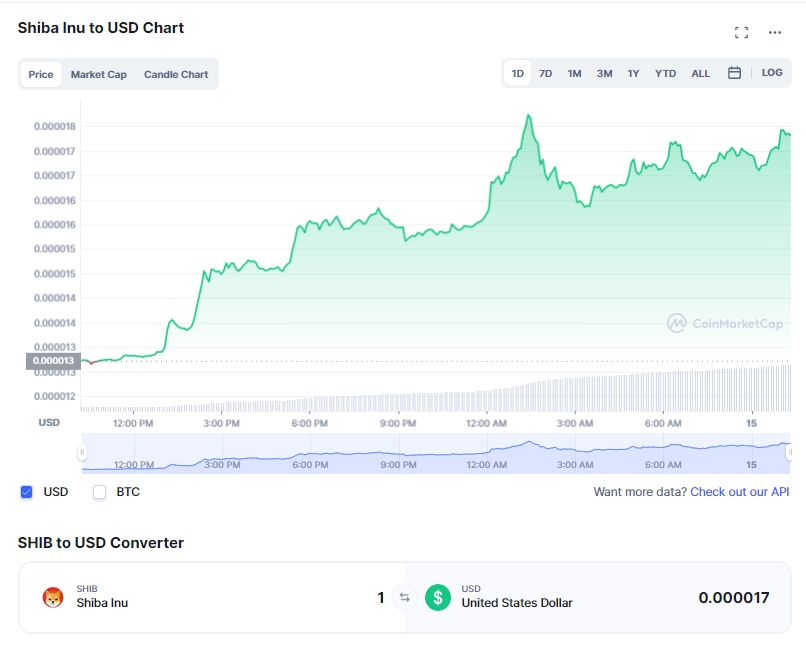
Task: Switch to the Market Cap tab
Action: pos(99,75)
